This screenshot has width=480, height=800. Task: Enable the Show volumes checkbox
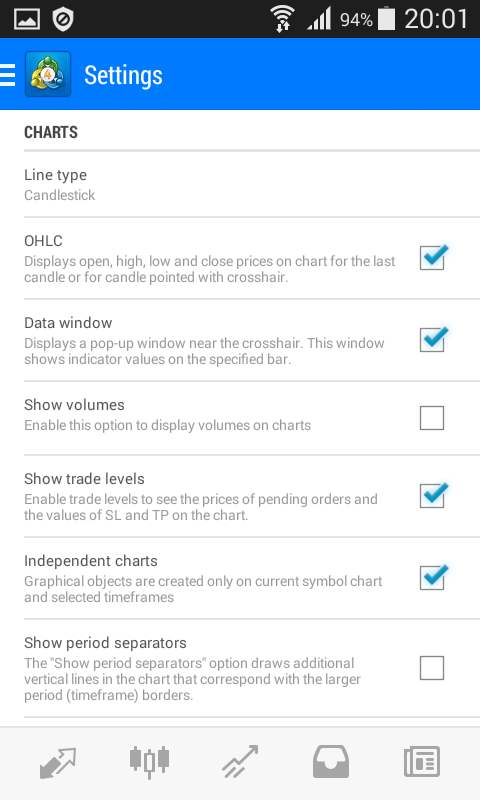[432, 418]
